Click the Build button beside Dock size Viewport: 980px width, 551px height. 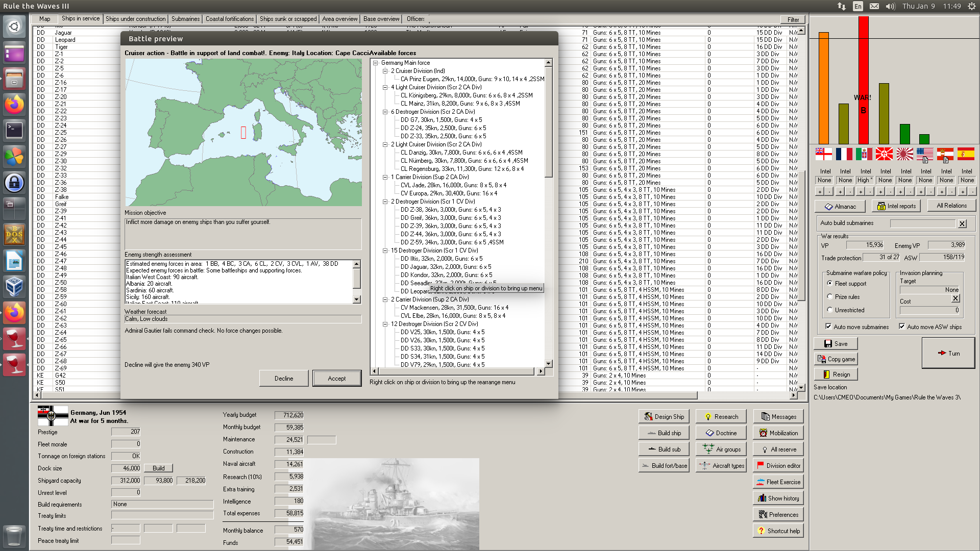[159, 468]
